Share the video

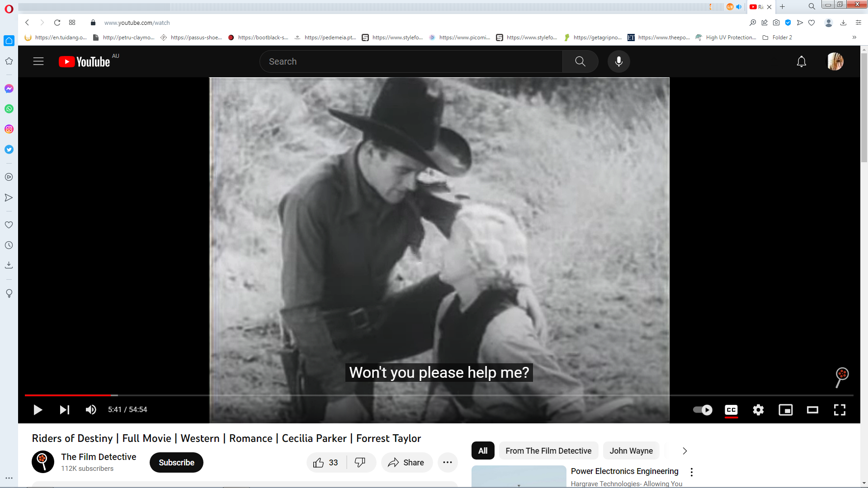point(406,462)
